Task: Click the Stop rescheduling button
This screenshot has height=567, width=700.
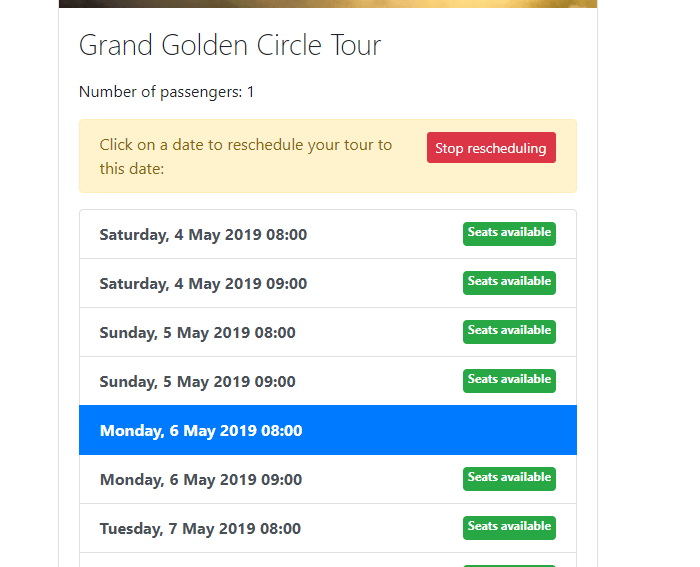Action: [491, 148]
